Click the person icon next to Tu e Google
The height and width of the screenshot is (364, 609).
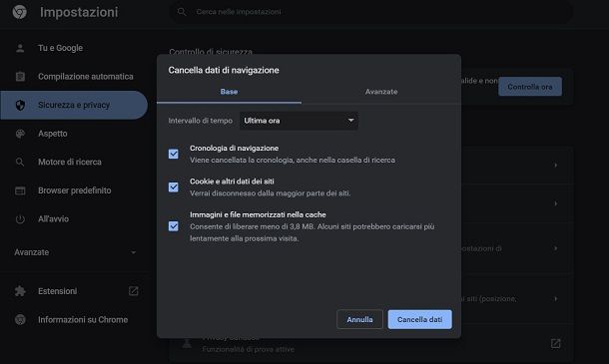20,48
